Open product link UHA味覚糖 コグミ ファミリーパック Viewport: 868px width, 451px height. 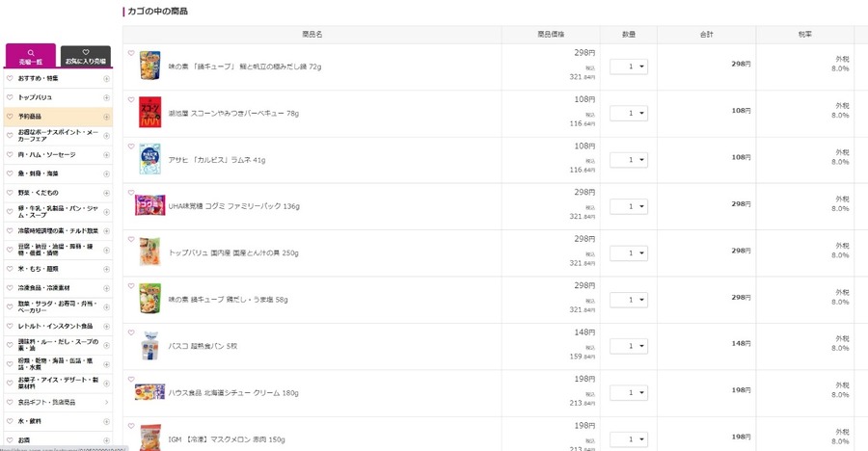[x=234, y=206]
